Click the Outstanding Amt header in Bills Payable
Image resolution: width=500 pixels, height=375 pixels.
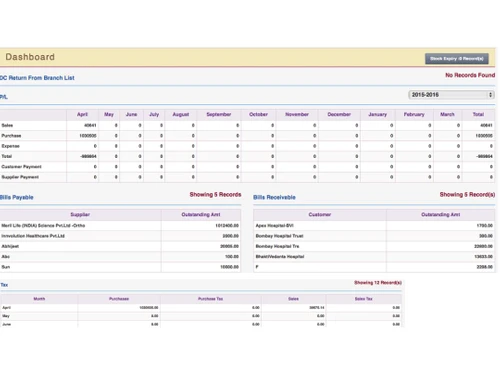[x=201, y=215]
